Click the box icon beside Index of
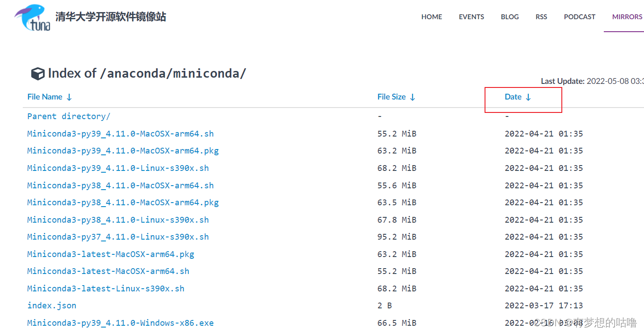 coord(38,74)
